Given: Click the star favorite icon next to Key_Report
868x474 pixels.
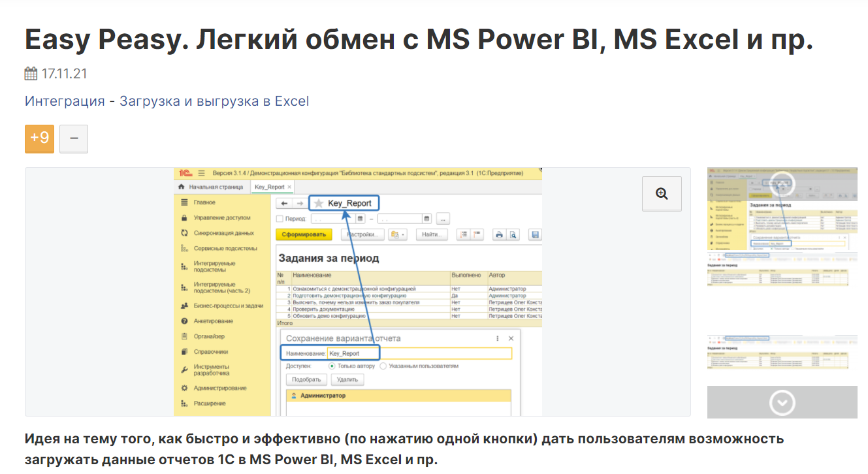Looking at the screenshot, I should tap(318, 203).
